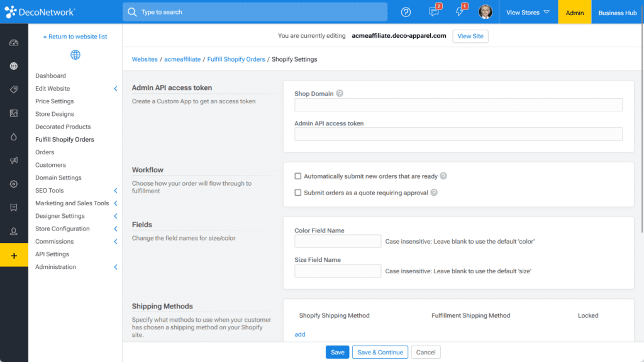
Task: Show Shop Domain help tooltip icon
Action: pos(340,93)
